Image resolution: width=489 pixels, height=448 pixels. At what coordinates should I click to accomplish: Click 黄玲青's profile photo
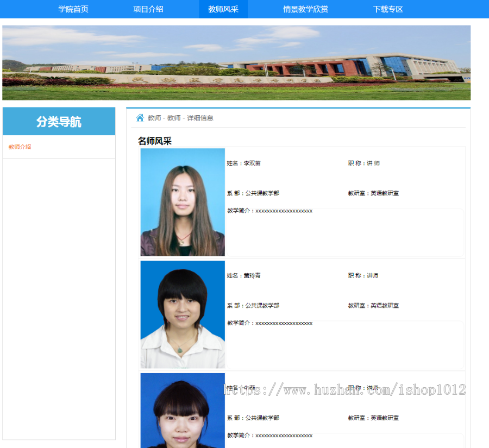point(182,314)
